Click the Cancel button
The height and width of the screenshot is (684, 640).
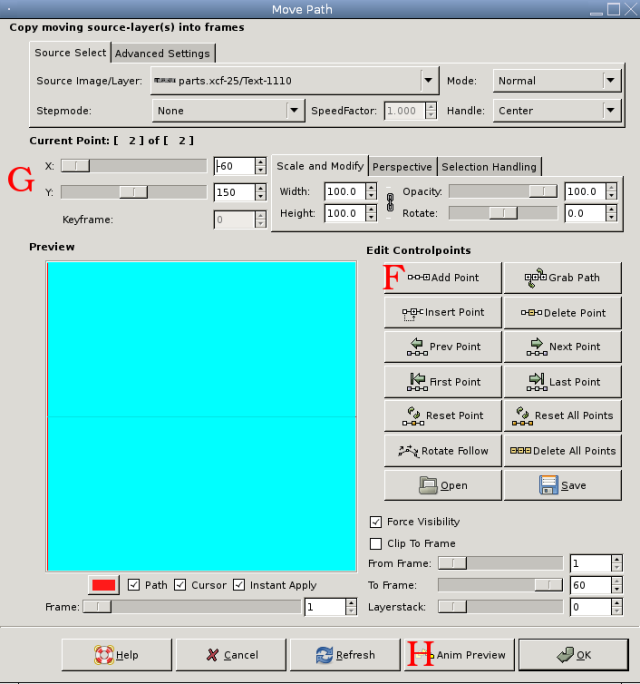pyautogui.click(x=231, y=655)
